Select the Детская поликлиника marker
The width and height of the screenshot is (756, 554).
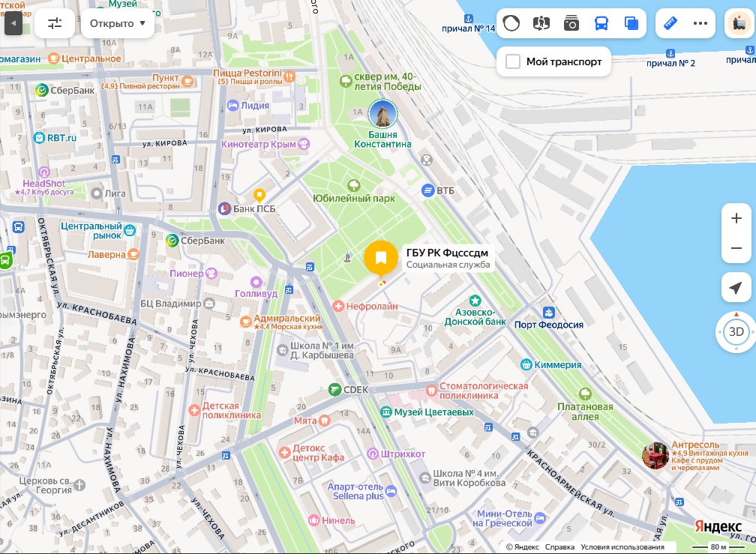coord(194,411)
